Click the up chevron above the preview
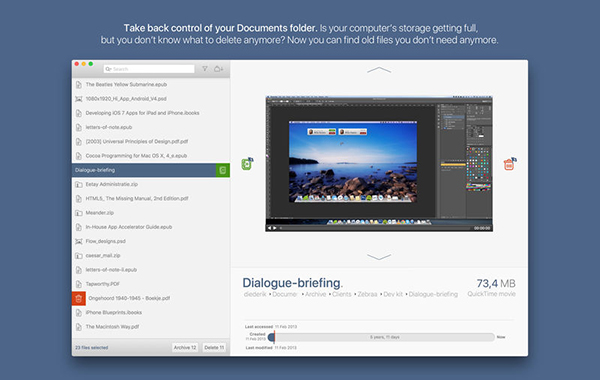The width and height of the screenshot is (600, 380). pos(379,70)
